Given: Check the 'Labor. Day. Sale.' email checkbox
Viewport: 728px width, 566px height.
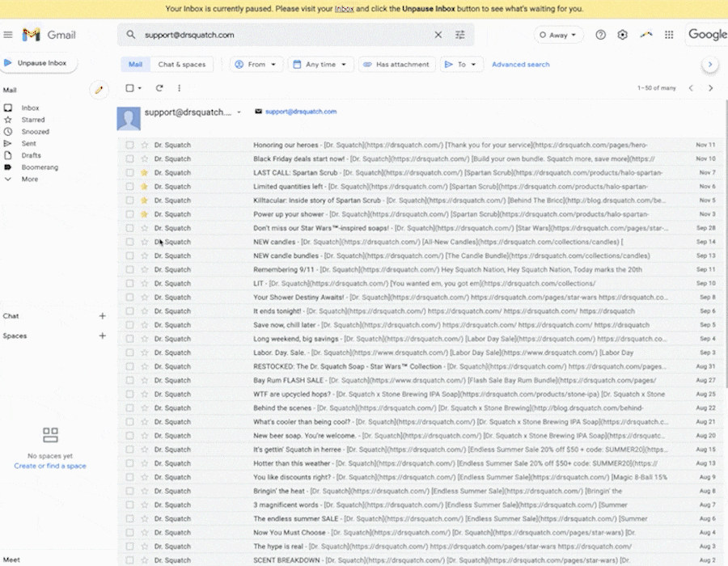Looking at the screenshot, I should click(129, 353).
